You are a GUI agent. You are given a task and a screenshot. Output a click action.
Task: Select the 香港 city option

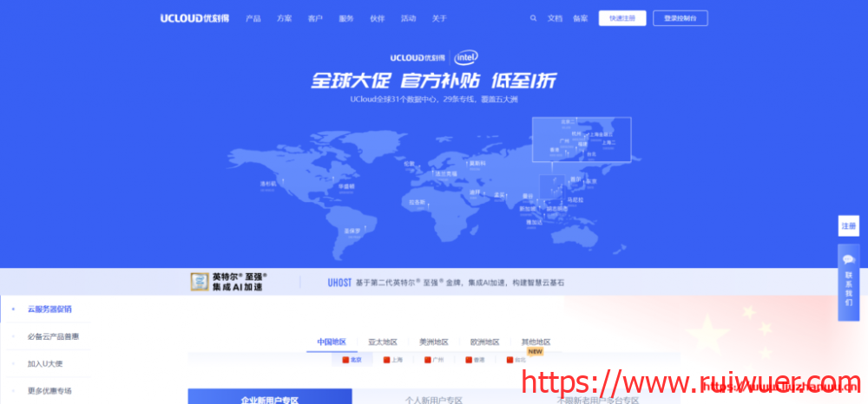coord(475,359)
